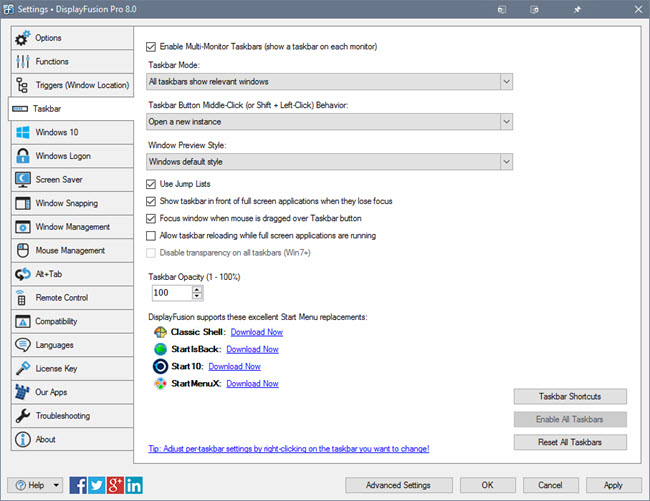
Task: Click the Windows 10 logo icon
Action: click(x=22, y=132)
